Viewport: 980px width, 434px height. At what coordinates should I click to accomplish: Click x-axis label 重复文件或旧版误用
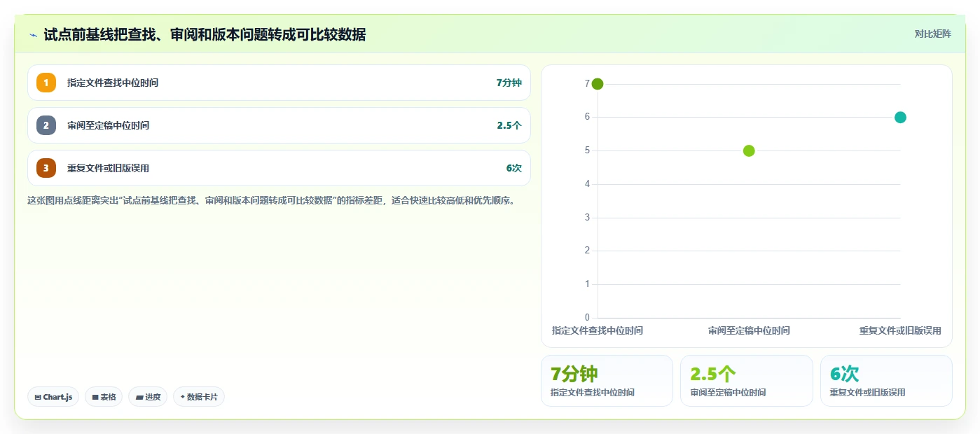pos(900,330)
